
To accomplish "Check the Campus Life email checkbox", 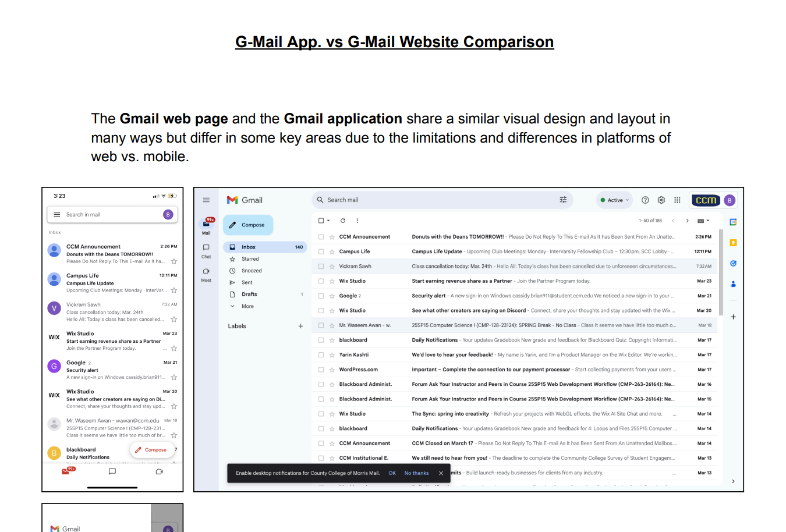I will pos(321,251).
